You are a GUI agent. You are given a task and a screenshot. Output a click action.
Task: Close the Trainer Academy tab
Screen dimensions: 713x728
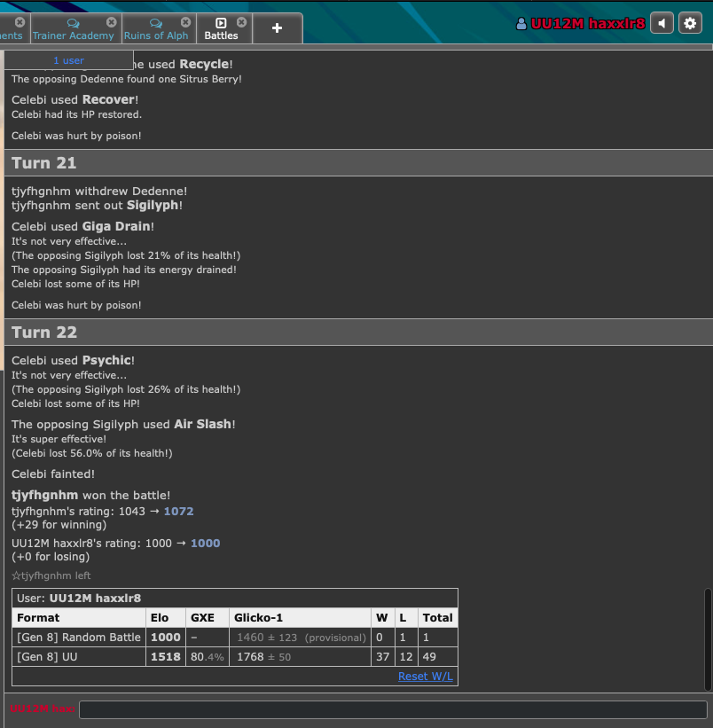pos(112,22)
